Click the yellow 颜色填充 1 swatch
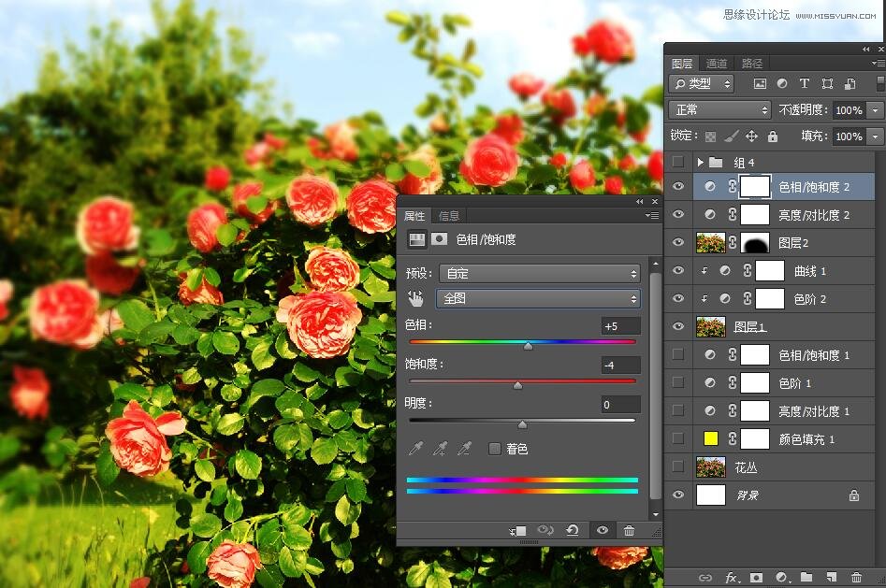The width and height of the screenshot is (886, 588). tap(710, 438)
